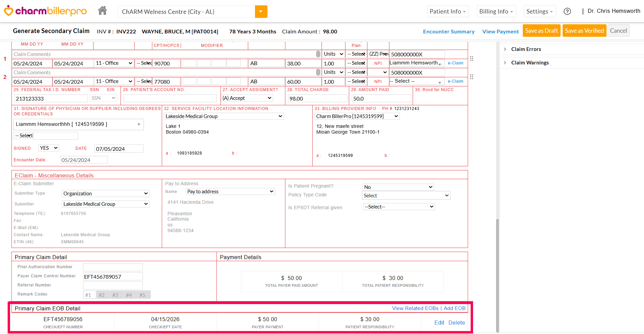The image size is (644, 334).
Task: Click line 2 from-date field 05/24/2024
Action: click(x=32, y=82)
